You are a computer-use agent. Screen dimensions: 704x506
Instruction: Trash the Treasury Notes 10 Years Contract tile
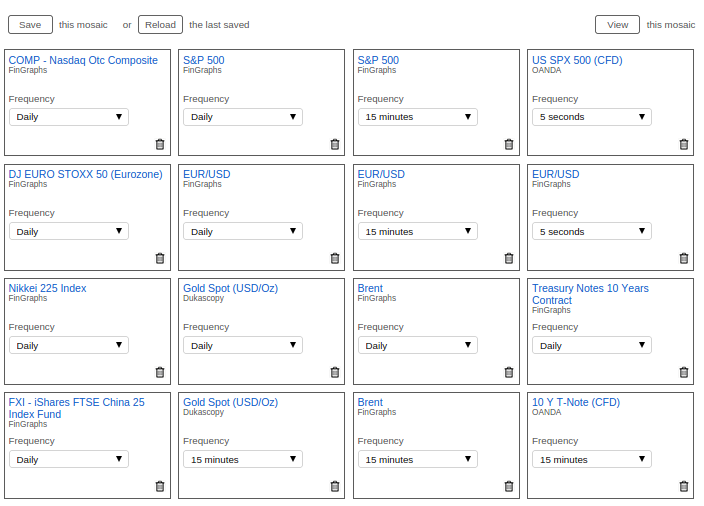(684, 372)
